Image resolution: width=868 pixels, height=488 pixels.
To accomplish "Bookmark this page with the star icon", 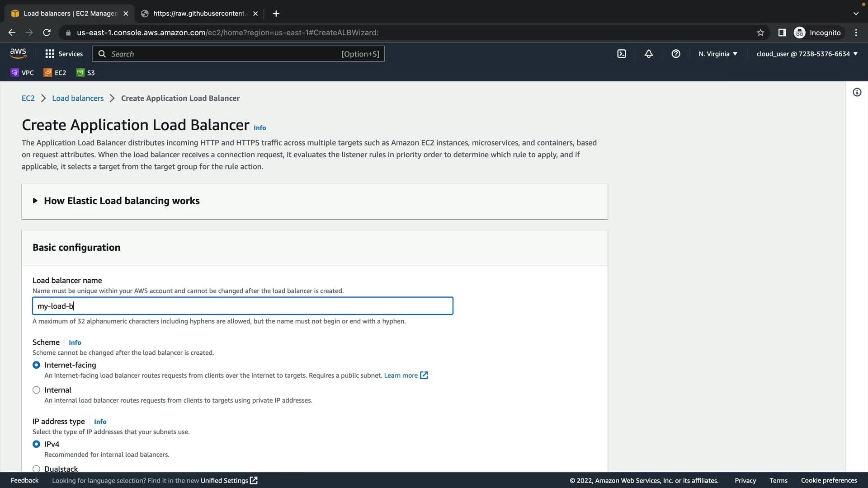I will 760,33.
